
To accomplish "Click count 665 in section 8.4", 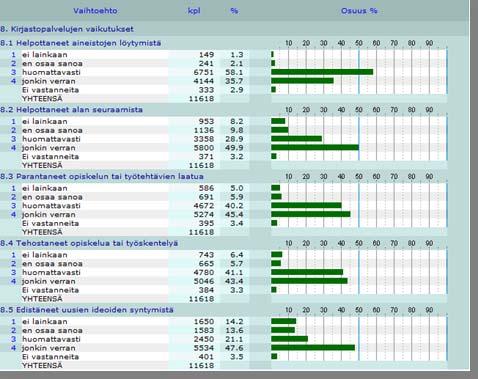I will point(206,263).
